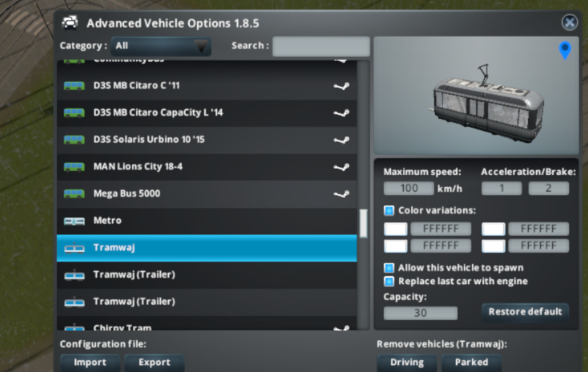Select the highlighted Tramwaj row

(x=206, y=248)
